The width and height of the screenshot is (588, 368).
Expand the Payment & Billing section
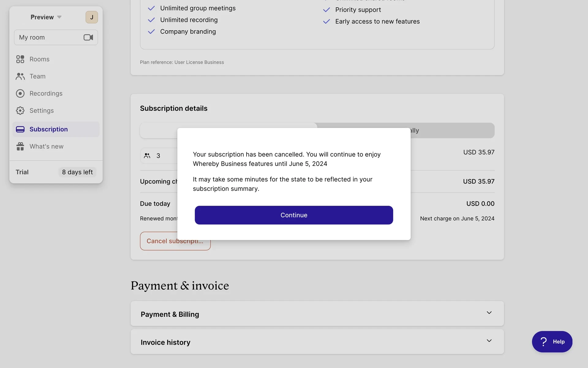click(x=317, y=314)
